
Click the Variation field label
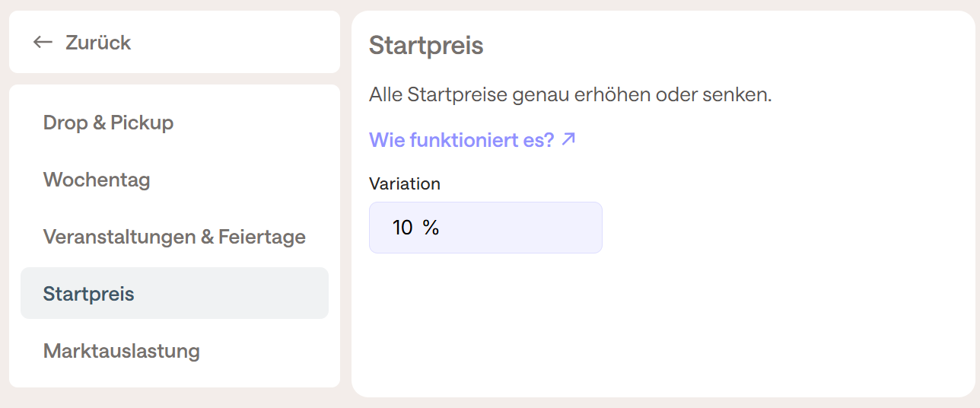pyautogui.click(x=405, y=183)
